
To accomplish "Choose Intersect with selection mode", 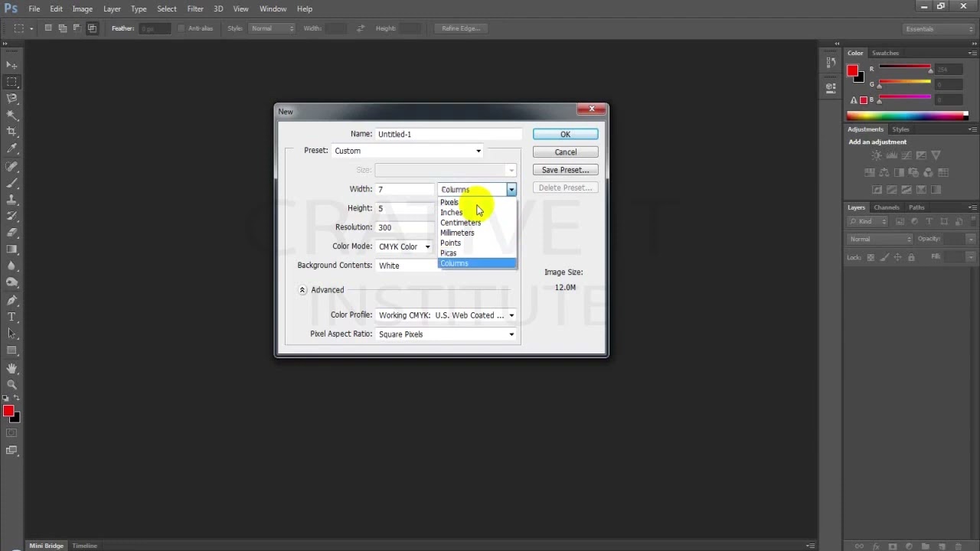I will pos(92,28).
